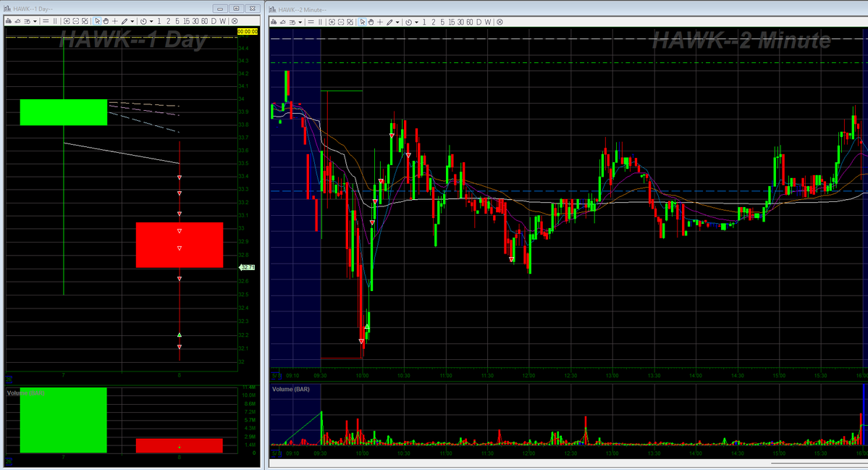Select pointer tool in 1 Day toolbar
868x470 pixels.
[x=98, y=21]
